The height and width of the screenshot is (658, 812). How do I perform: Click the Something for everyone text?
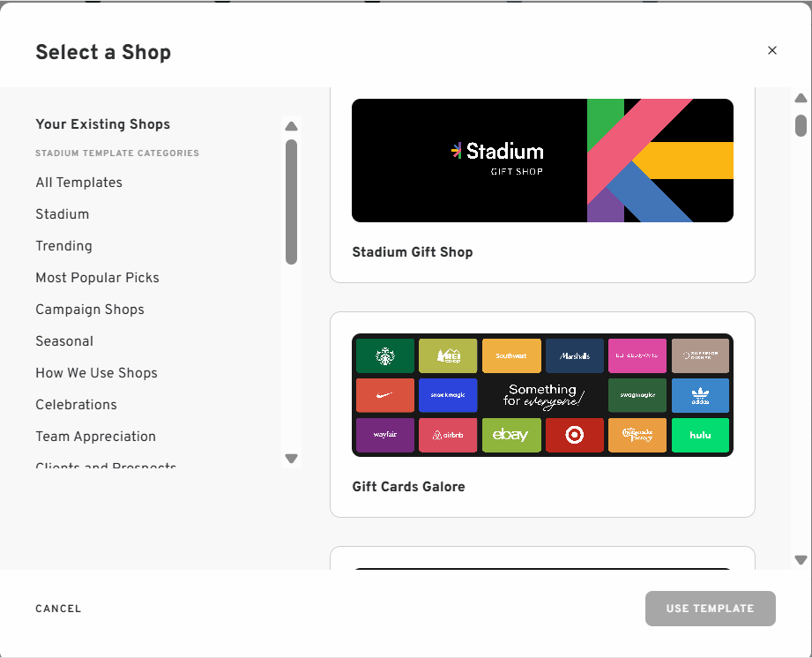(543, 395)
